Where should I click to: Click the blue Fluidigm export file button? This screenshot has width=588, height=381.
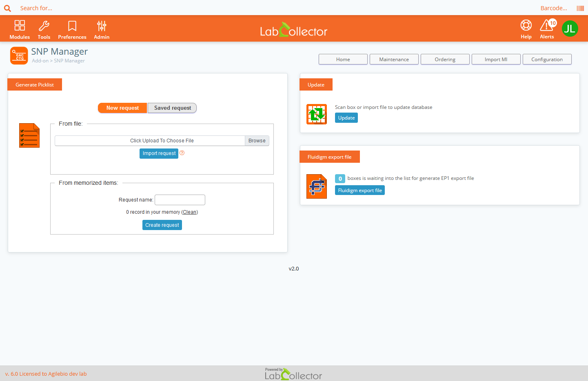tap(360, 190)
